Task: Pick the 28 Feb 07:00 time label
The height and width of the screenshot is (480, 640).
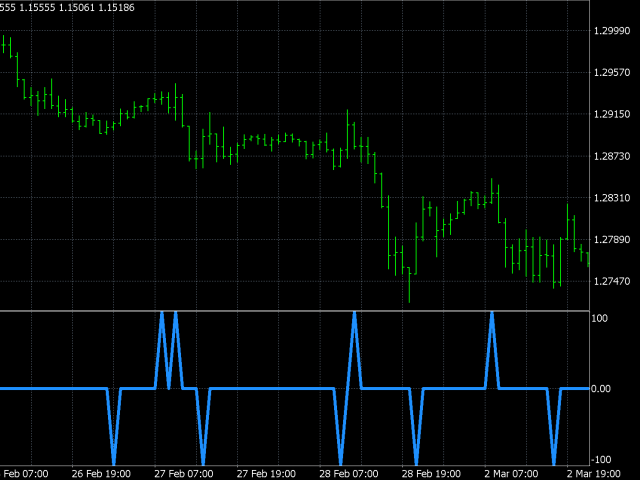Action: [349, 474]
